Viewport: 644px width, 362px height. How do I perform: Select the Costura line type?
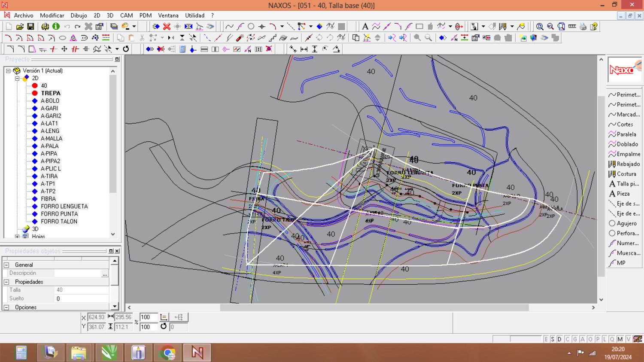[x=623, y=174]
